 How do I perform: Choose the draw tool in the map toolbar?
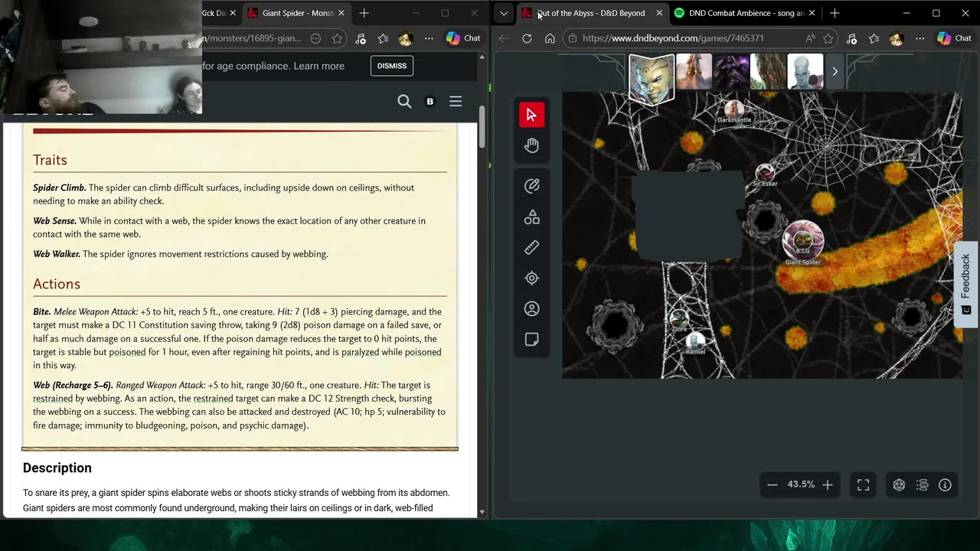pos(531,186)
